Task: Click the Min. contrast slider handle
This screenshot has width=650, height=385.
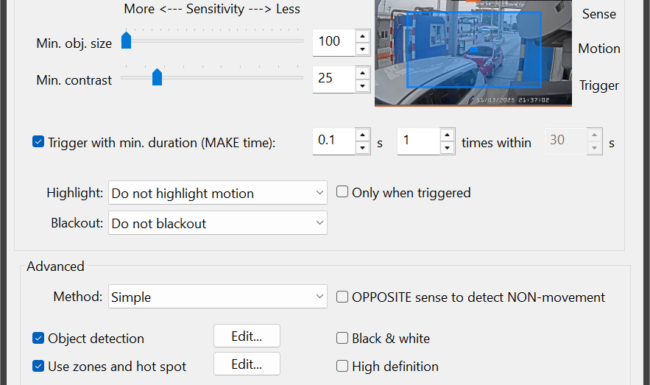Action: [x=157, y=77]
